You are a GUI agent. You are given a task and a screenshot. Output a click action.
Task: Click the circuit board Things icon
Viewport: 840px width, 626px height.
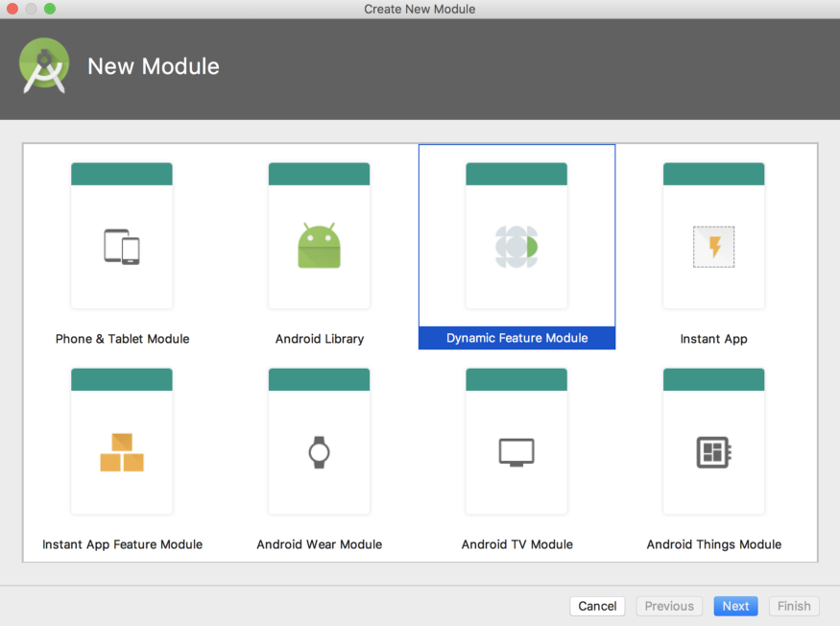[713, 451]
